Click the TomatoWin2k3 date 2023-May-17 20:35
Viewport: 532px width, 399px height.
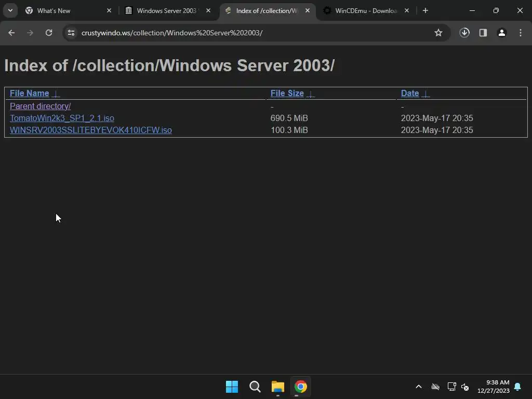(x=437, y=118)
